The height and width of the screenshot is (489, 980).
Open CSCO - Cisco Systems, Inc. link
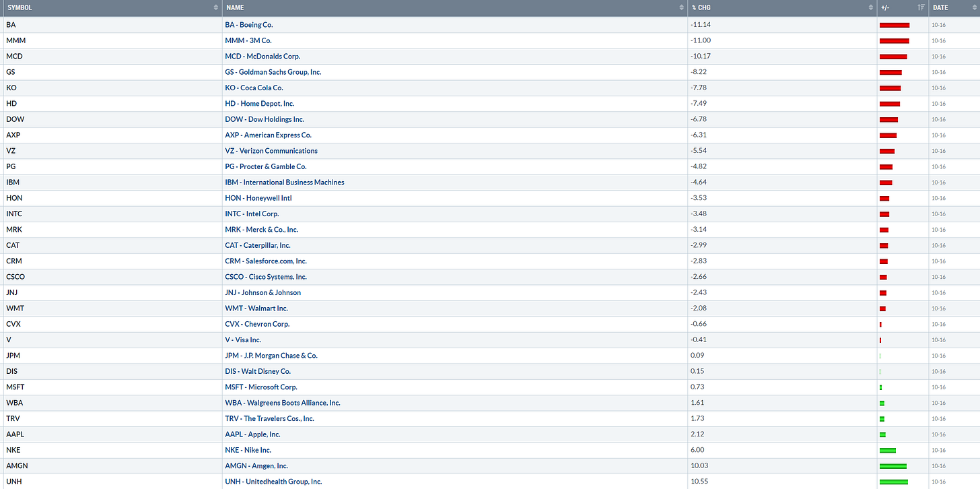266,277
